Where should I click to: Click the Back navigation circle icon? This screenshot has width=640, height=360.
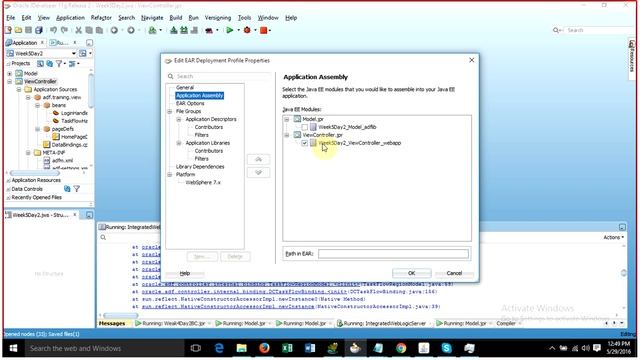coord(114,30)
